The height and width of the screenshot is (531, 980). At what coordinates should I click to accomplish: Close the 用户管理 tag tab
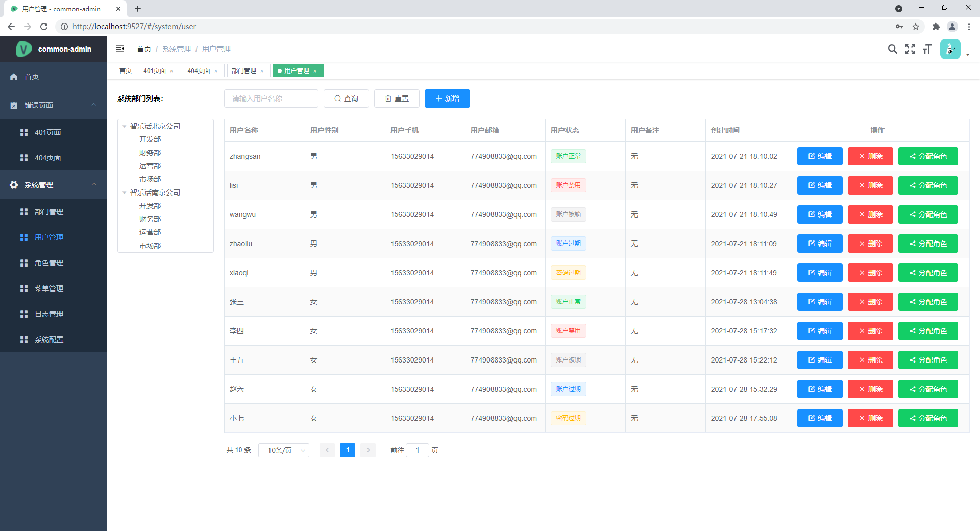point(315,71)
